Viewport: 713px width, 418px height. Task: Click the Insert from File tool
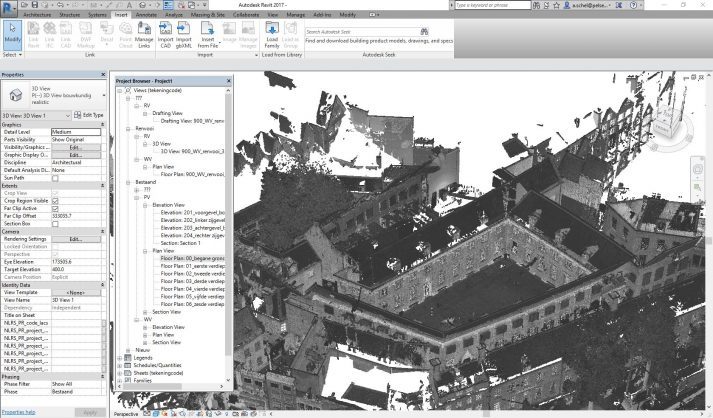[208, 35]
